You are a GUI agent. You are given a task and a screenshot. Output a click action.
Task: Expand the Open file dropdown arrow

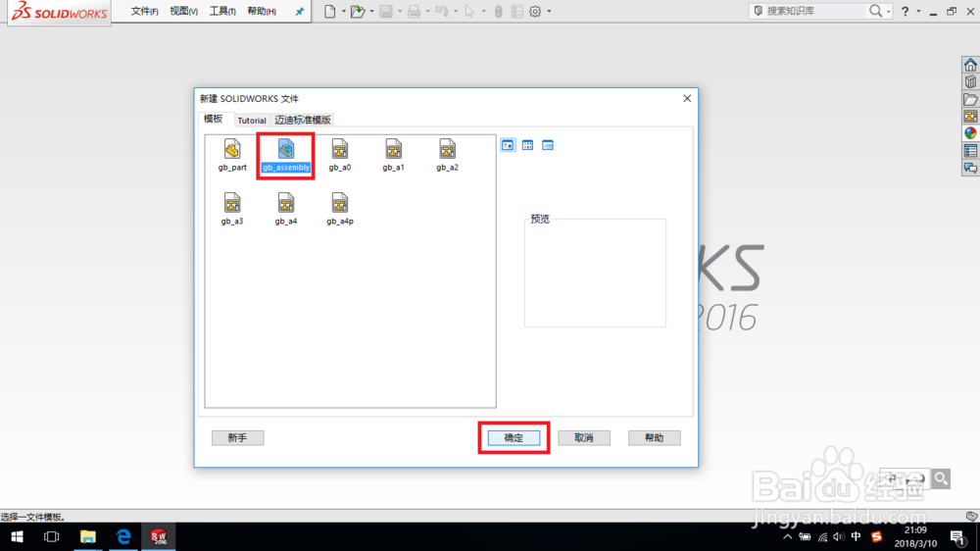tap(371, 11)
